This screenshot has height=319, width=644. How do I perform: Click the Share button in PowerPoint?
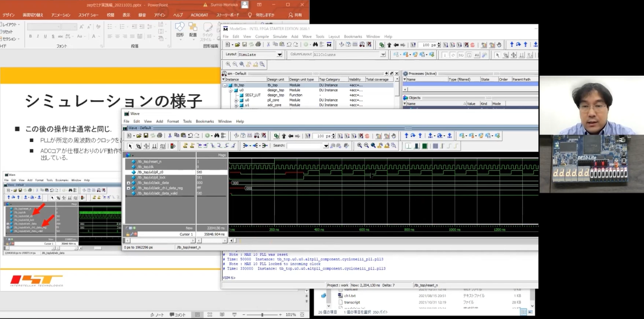295,15
